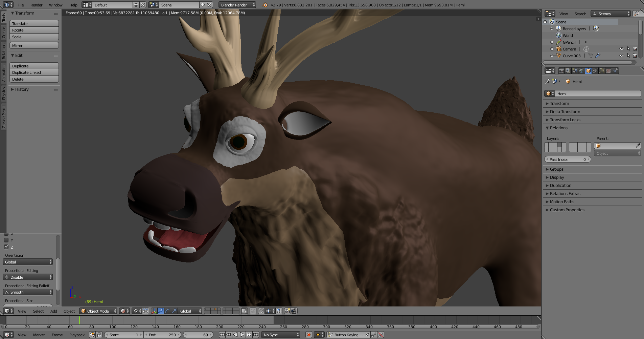
Task: Open the World properties tab
Action: pos(581,71)
